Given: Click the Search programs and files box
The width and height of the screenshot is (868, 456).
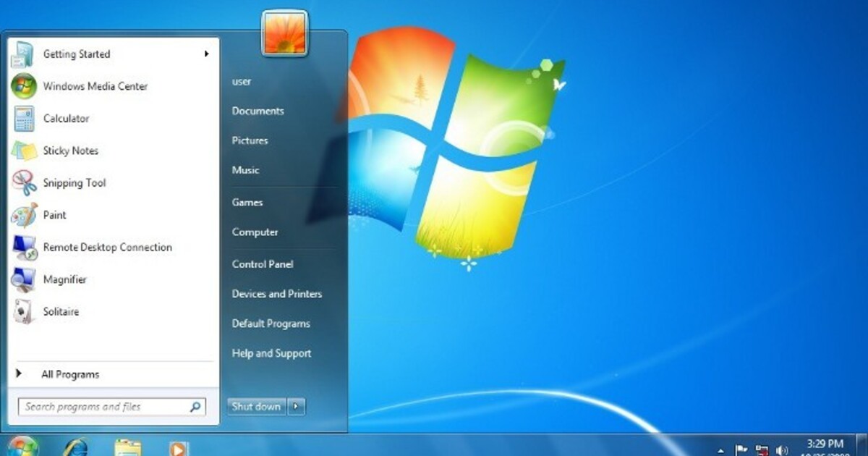Looking at the screenshot, I should point(105,407).
